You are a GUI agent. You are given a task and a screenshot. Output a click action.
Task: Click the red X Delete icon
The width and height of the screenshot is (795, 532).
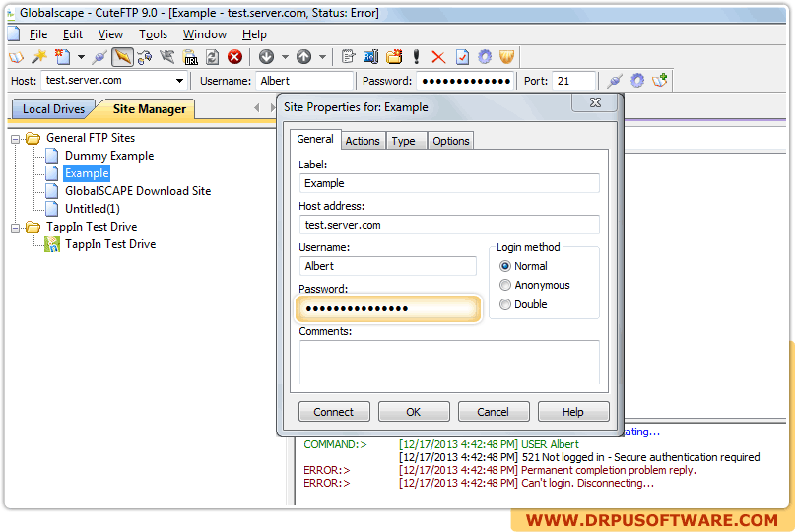(x=438, y=57)
